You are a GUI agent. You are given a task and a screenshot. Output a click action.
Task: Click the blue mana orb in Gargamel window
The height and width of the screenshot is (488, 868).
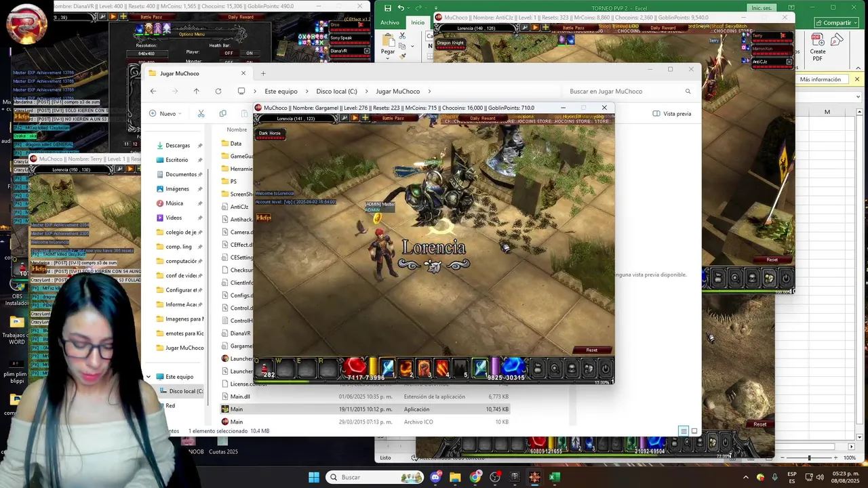click(513, 367)
